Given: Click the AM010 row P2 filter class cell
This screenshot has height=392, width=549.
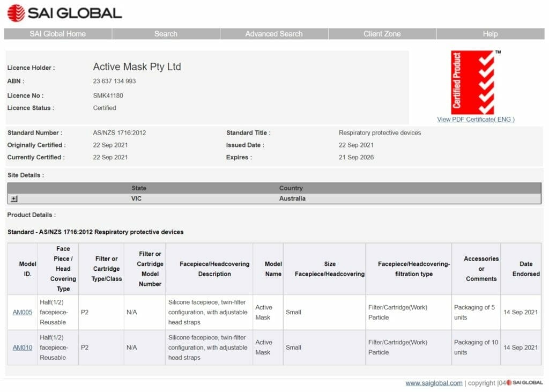Looking at the screenshot, I should pyautogui.click(x=101, y=347).
